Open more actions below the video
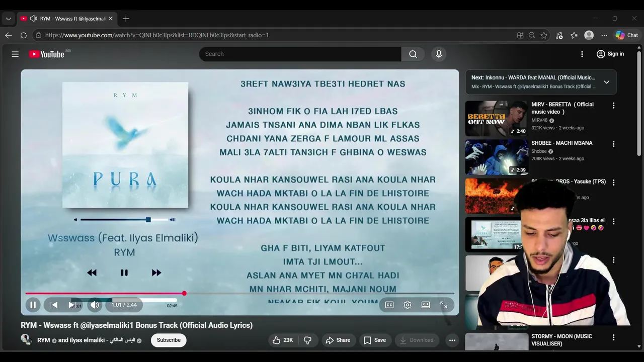644x362 pixels. (452, 340)
